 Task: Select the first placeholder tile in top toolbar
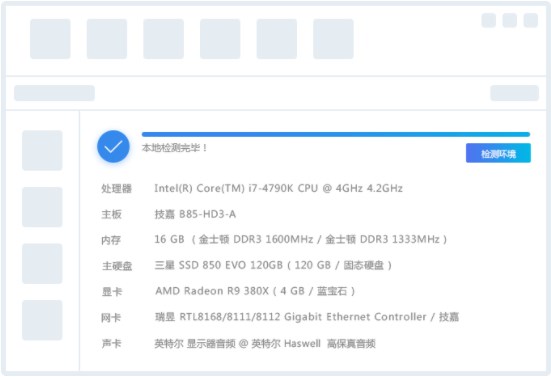(50, 39)
